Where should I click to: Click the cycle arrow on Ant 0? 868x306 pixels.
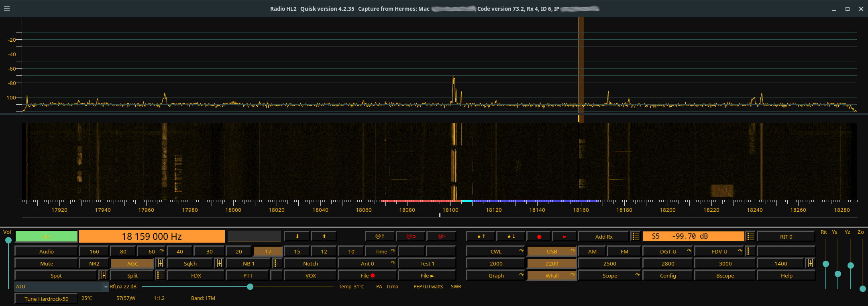(x=393, y=263)
